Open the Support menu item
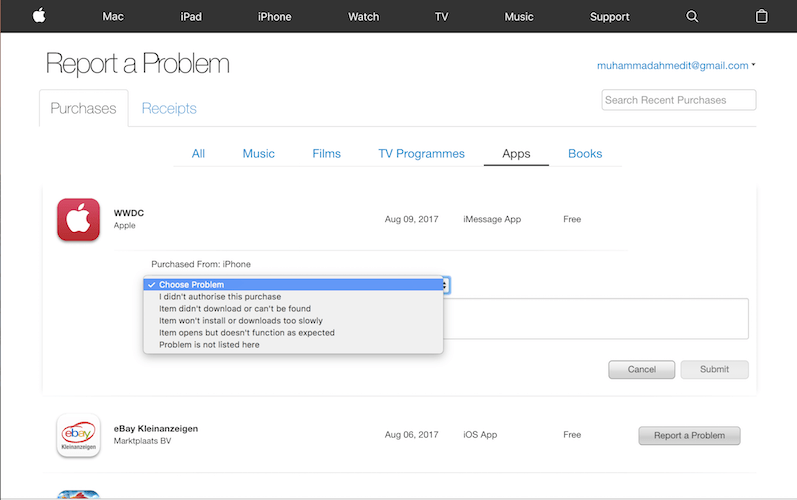Screen dimensions: 797x500 pyautogui.click(x=609, y=17)
